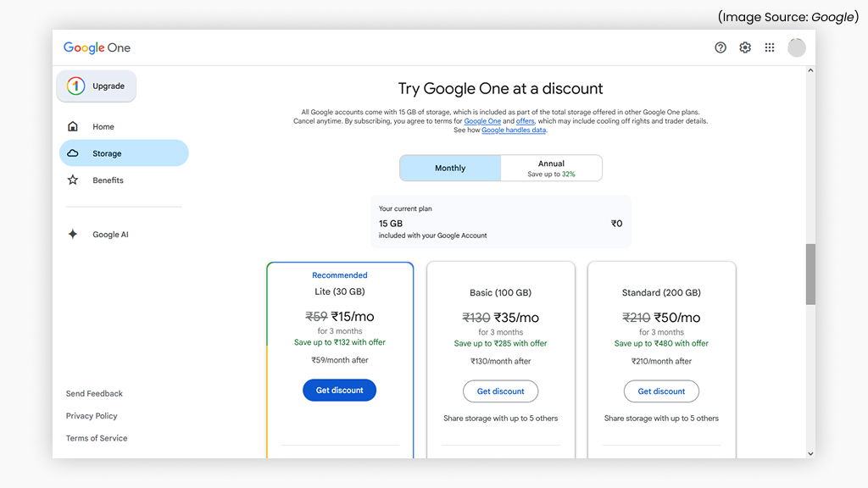
Task: Click the vertical scrollbar thumb
Action: (810, 275)
